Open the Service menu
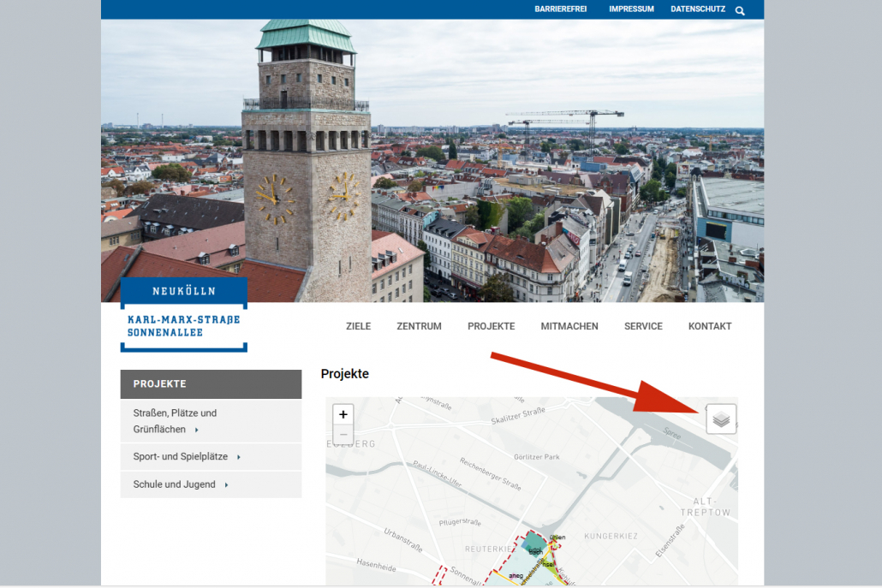This screenshot has width=882, height=588. point(643,326)
